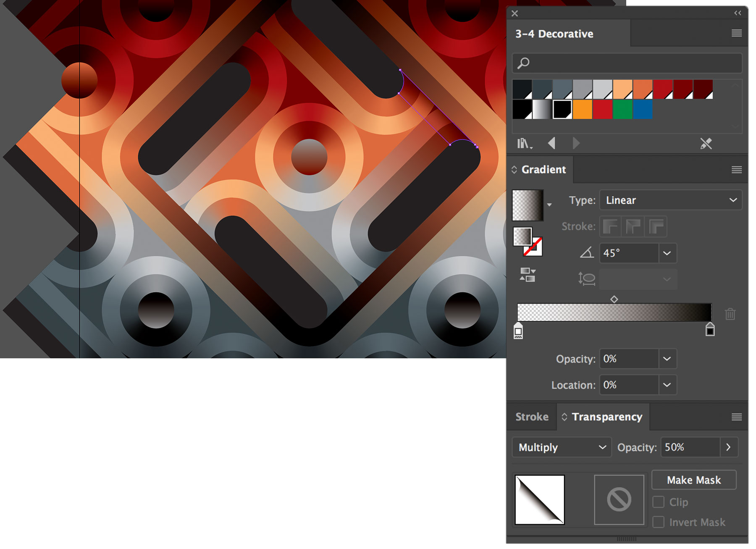
Task: Expand opacity options with the arrow button
Action: [729, 447]
